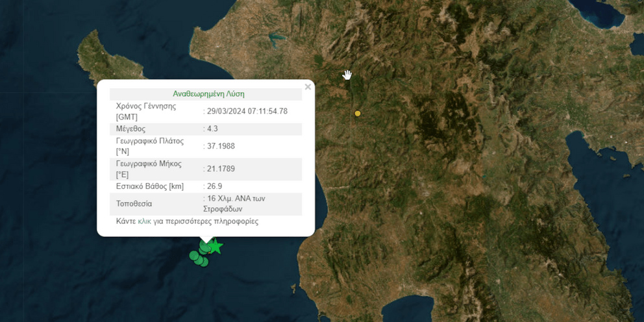Image resolution: width=644 pixels, height=322 pixels.
Task: Click the longitude value 21.1789
Action: (221, 169)
